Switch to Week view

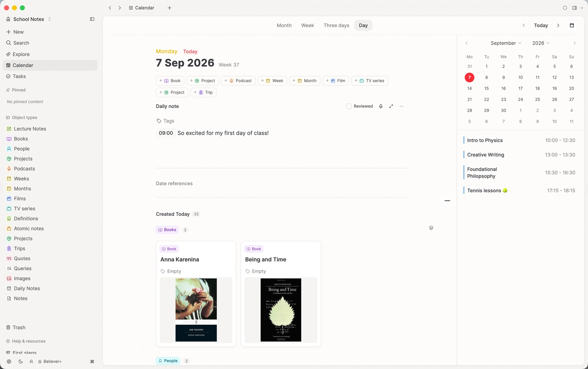(307, 25)
